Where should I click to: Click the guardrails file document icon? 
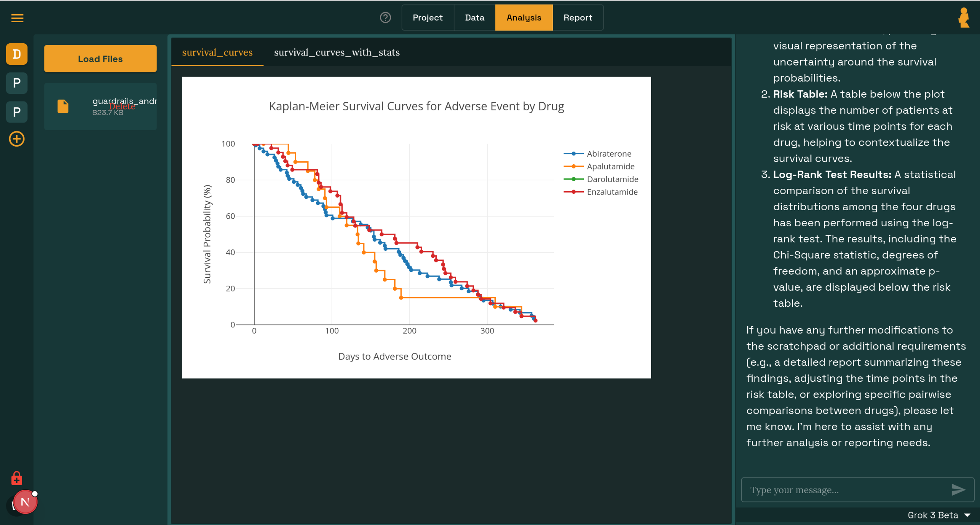click(x=63, y=106)
